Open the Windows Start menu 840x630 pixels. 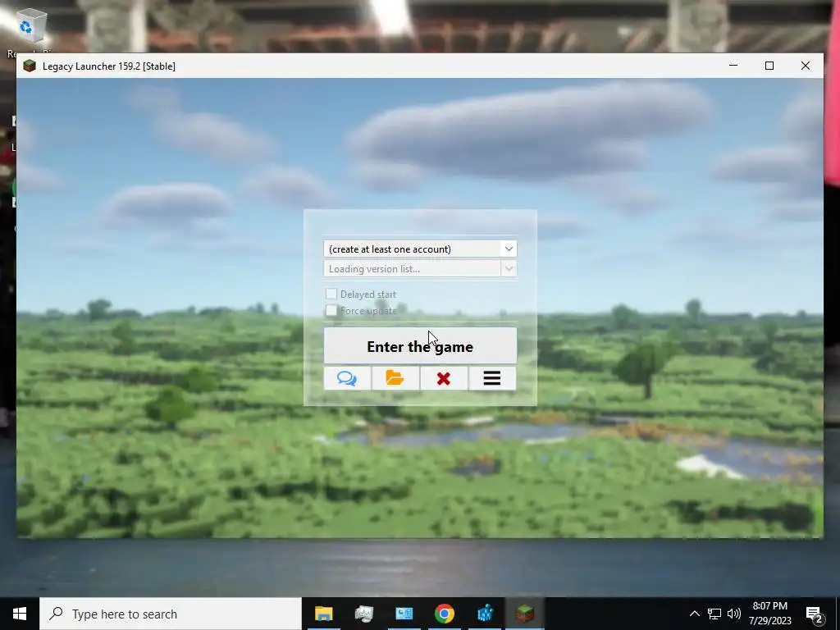[x=20, y=614]
